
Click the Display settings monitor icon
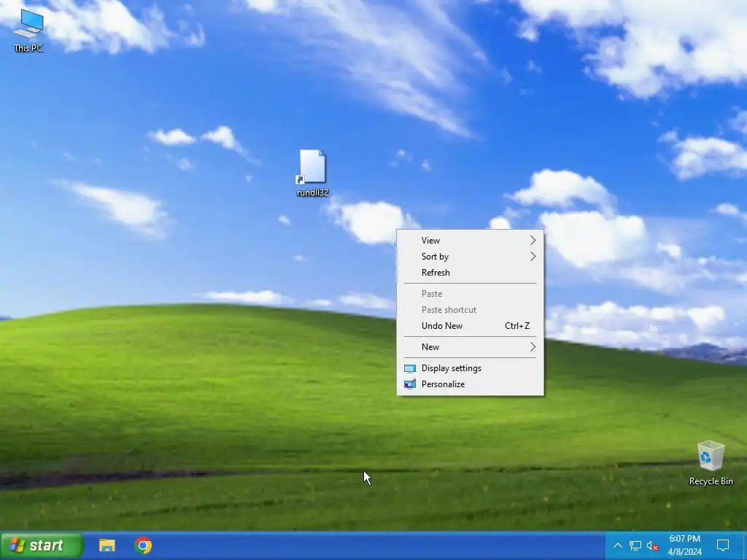pos(410,368)
